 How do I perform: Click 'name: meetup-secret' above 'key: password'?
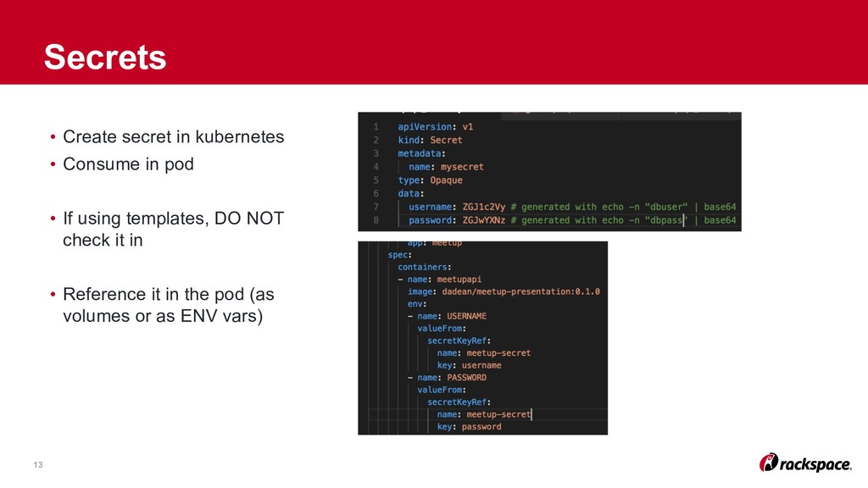click(484, 414)
